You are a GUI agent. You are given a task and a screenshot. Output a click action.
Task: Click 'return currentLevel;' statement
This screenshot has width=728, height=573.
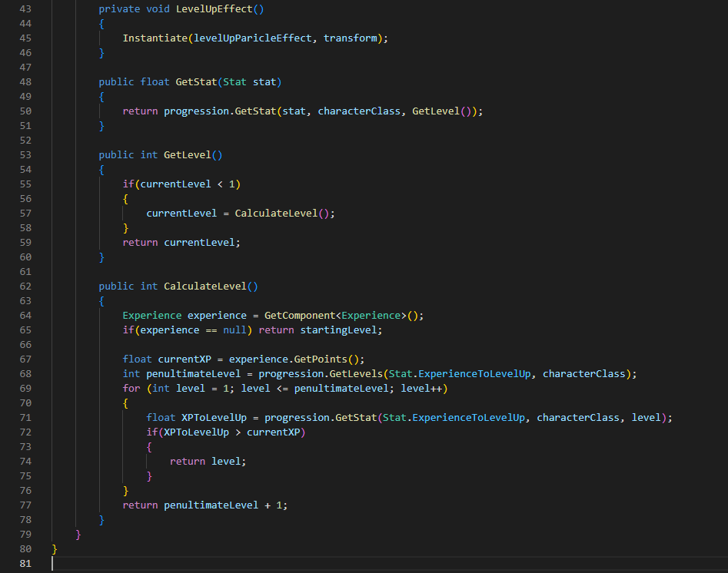pos(181,242)
